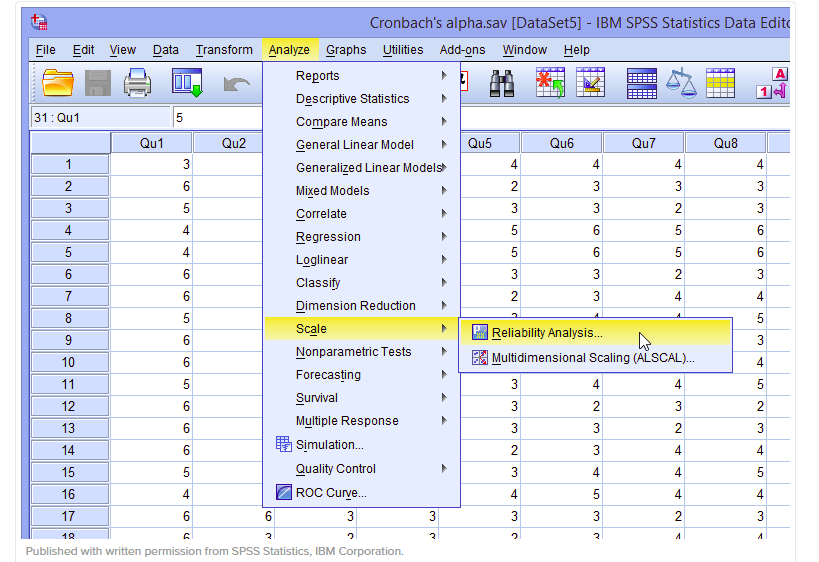Screen dimensions: 819x562
Task: Click the Split File toolbar icon
Action: pos(641,84)
